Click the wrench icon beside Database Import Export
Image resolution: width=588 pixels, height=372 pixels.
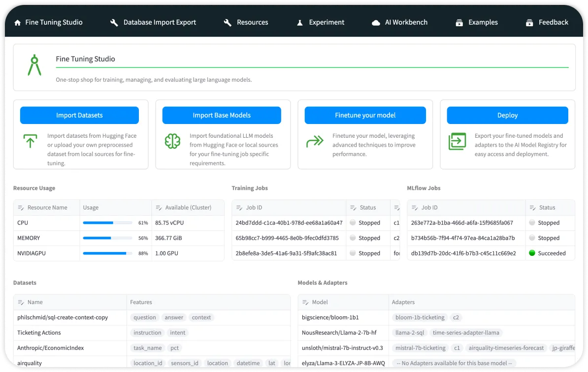click(x=114, y=23)
